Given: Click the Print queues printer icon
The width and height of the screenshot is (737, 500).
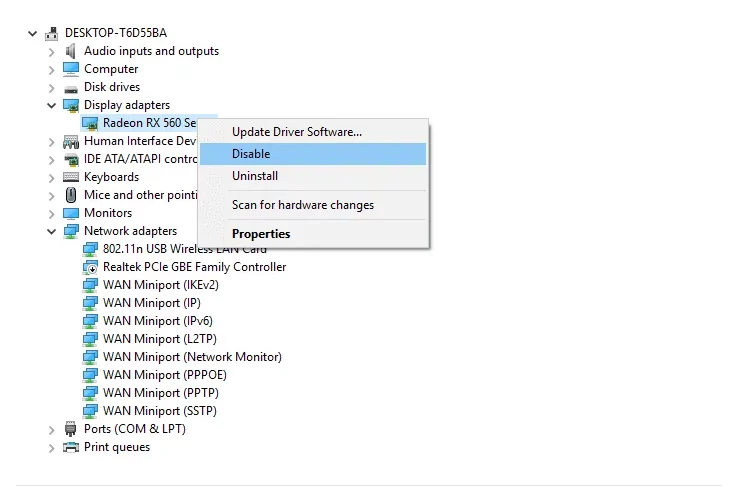Looking at the screenshot, I should coord(71,447).
